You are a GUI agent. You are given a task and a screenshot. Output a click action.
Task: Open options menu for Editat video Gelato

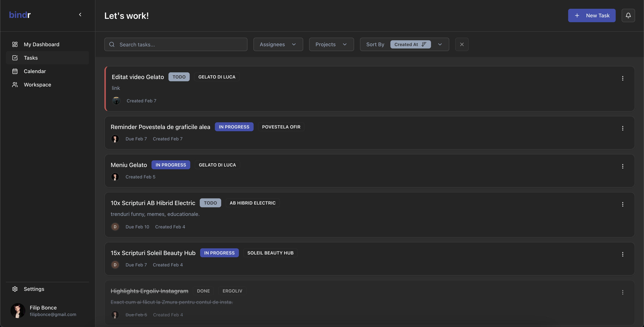[x=623, y=78]
